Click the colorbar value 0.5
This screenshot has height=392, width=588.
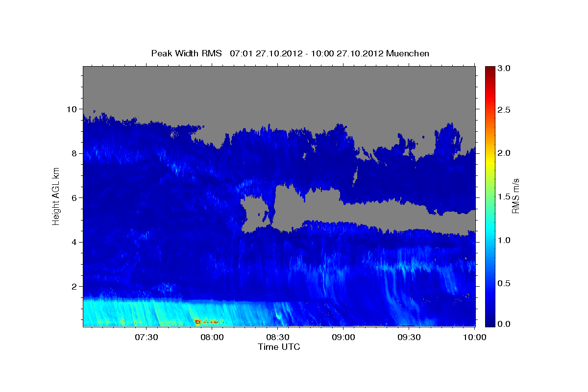tap(505, 283)
